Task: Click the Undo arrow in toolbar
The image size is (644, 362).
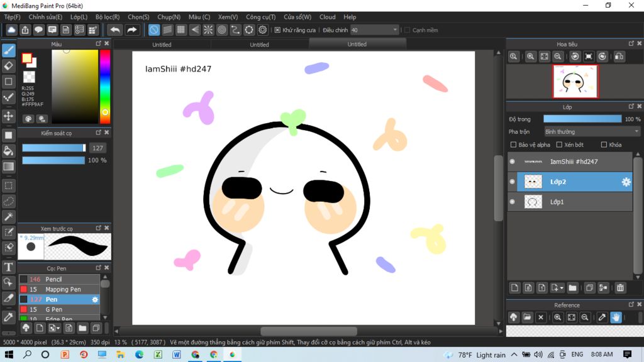Action: point(116,30)
